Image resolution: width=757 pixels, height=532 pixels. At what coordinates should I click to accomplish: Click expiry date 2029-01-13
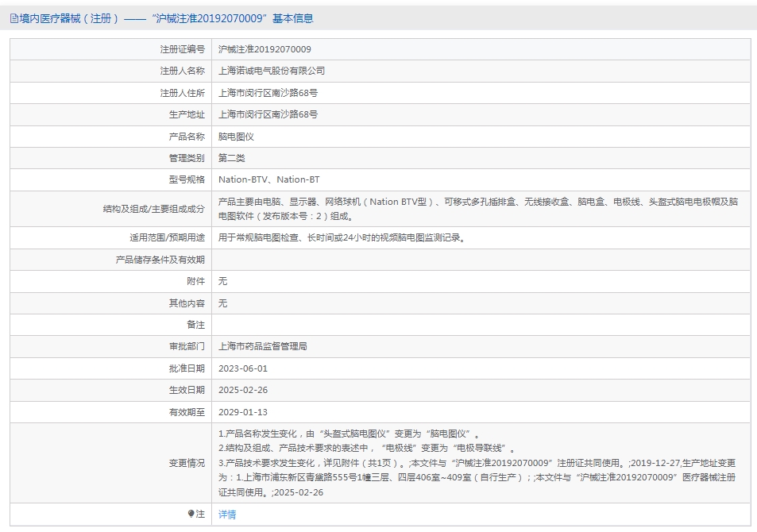243,412
